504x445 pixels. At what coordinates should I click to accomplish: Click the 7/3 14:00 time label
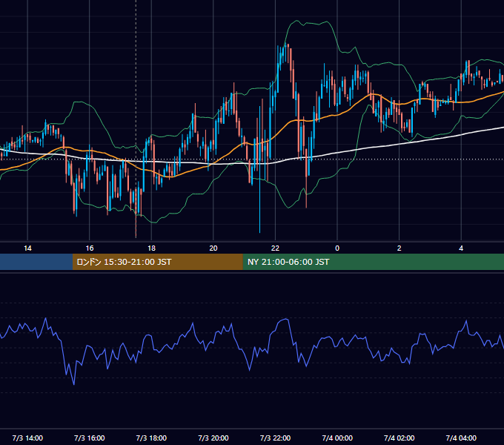pyautogui.click(x=27, y=438)
